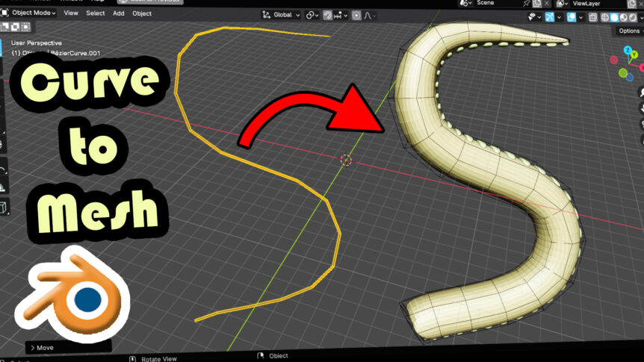
Task: Click the Z axis on navigation gizmo
Action: coord(628,50)
